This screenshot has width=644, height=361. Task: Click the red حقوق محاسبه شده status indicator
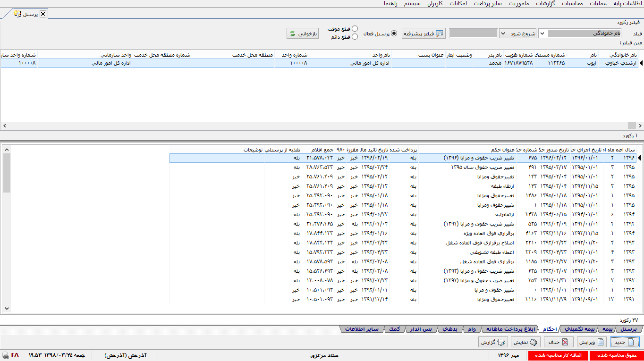click(617, 355)
